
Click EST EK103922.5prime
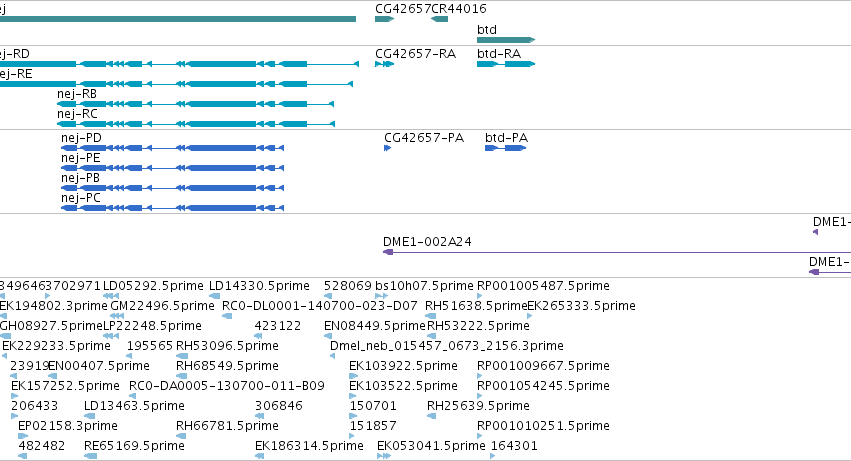(403, 366)
